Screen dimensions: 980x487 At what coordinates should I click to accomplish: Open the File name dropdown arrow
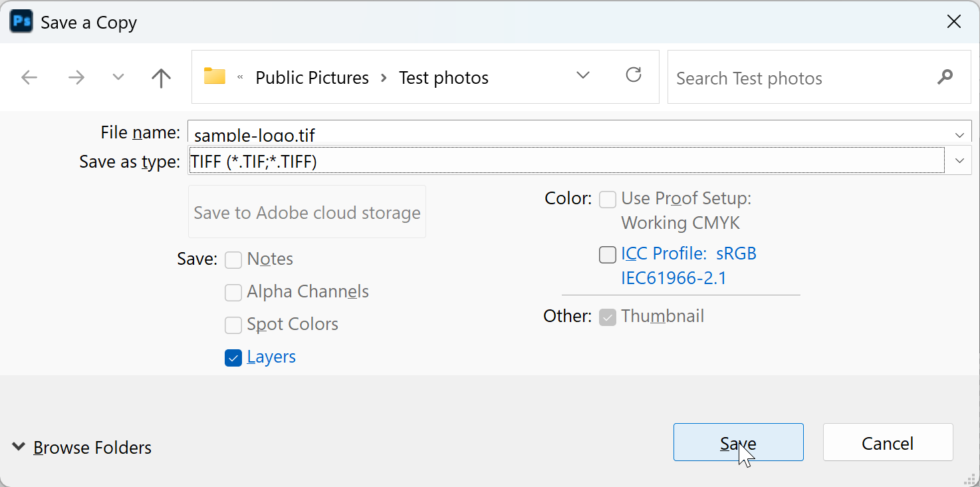point(960,135)
